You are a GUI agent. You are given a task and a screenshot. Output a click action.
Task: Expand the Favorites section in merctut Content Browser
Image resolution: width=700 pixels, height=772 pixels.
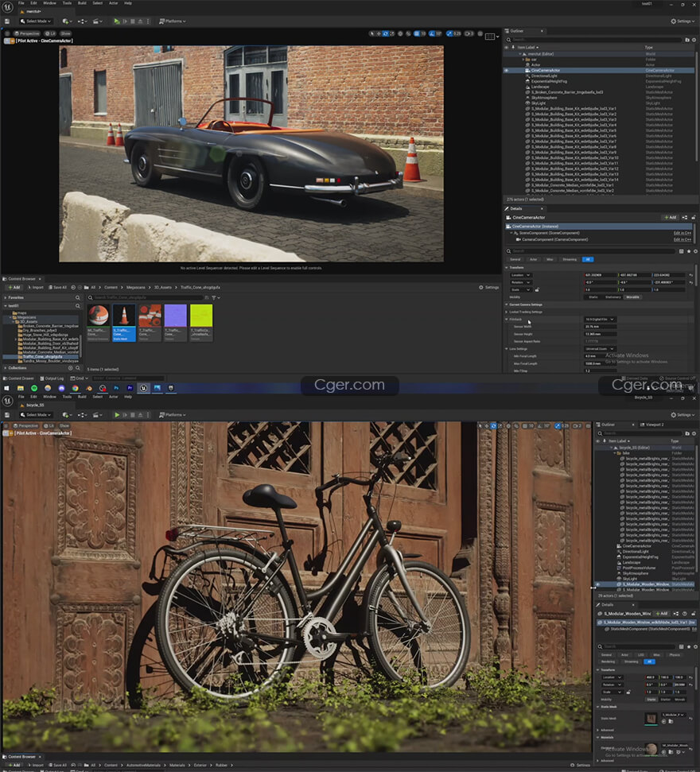click(6, 298)
